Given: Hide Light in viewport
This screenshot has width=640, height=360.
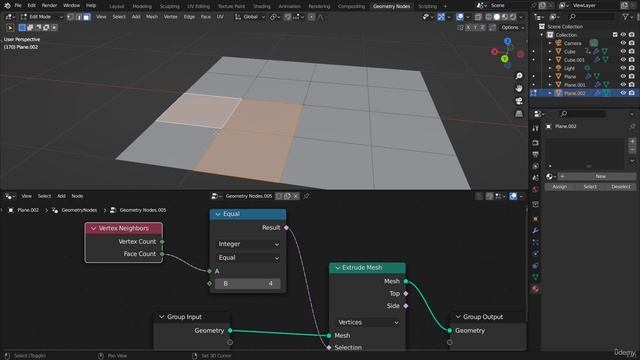Looking at the screenshot, I should point(623,68).
